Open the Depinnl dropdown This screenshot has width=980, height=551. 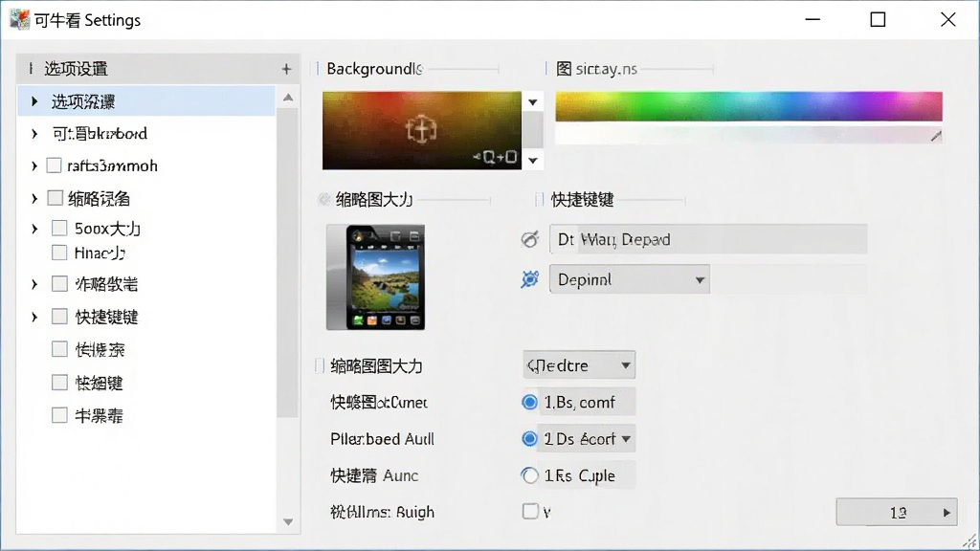(x=630, y=279)
